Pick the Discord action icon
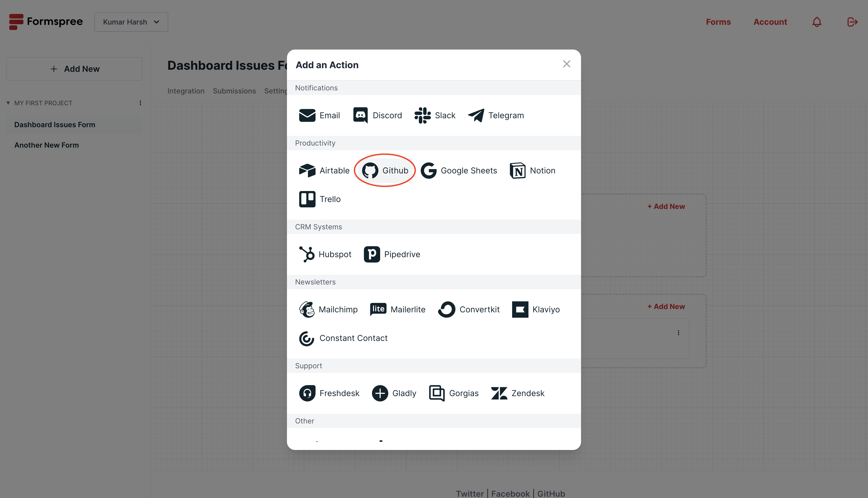 pyautogui.click(x=360, y=115)
